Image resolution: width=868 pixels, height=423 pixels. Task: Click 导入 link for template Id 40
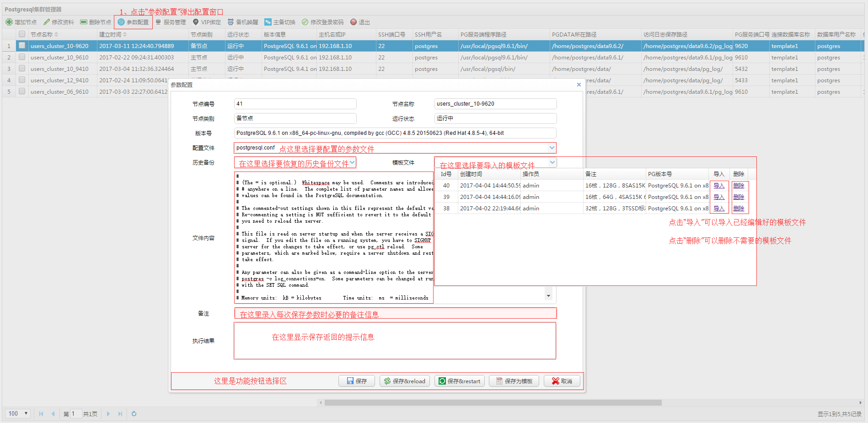click(x=719, y=186)
